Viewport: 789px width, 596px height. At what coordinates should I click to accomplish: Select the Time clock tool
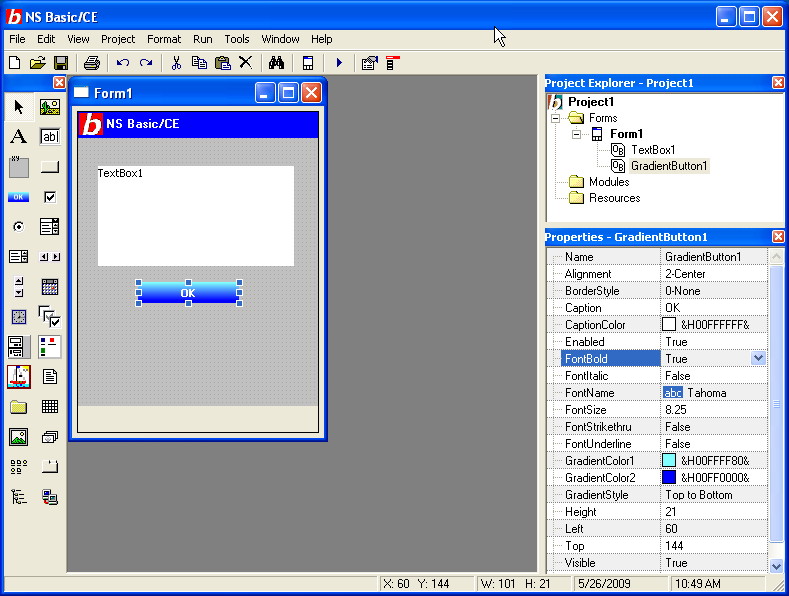[x=19, y=317]
